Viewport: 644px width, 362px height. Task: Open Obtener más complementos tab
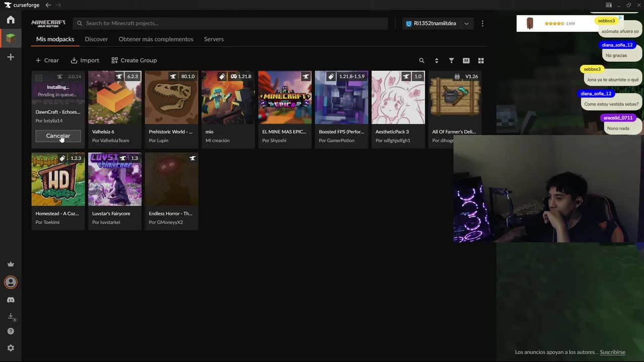[156, 39]
